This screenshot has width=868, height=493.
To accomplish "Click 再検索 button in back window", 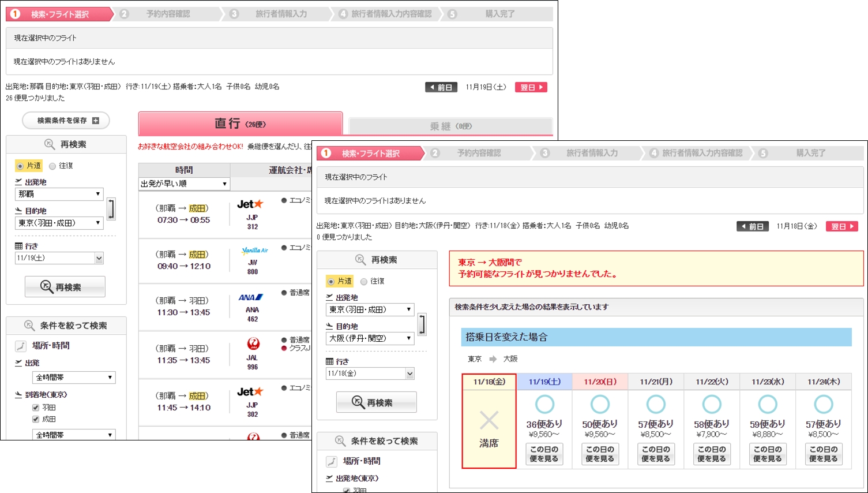I will [x=65, y=287].
